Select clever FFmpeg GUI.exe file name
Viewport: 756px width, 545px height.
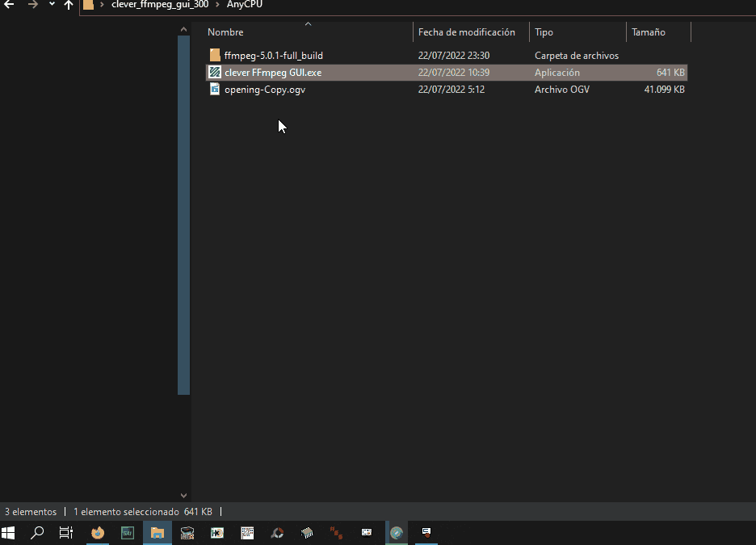click(x=273, y=73)
